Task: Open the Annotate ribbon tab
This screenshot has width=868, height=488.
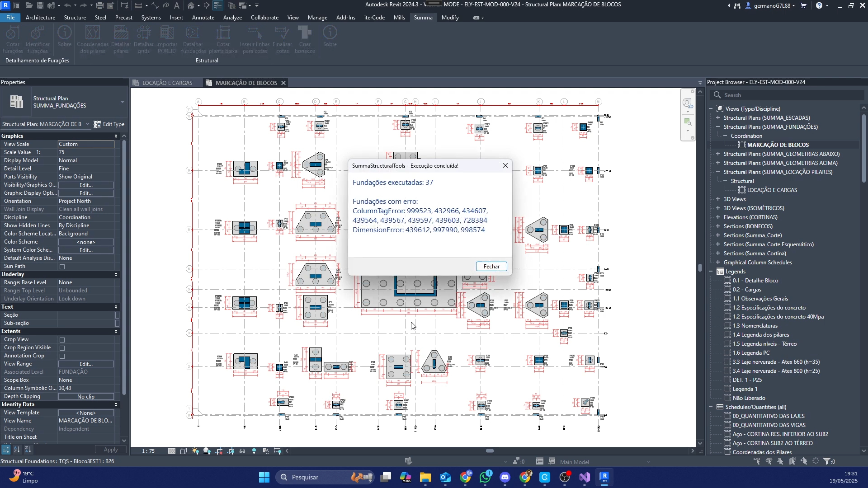Action: 203,18
